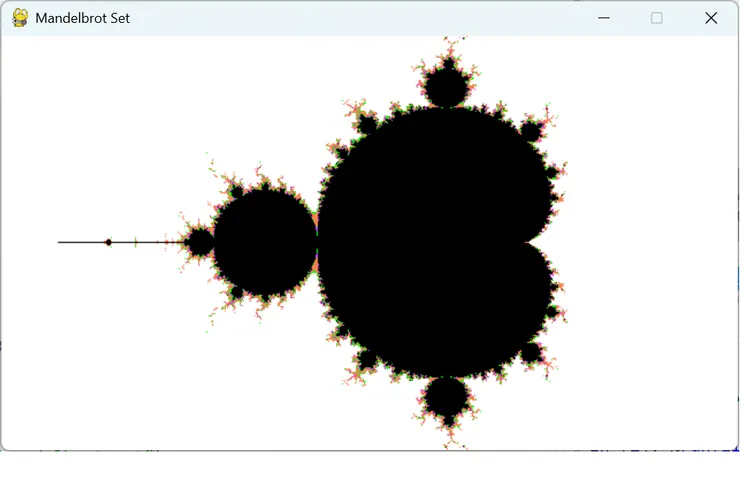Minimize the Mandelbrot Set window
Viewport: 740px width, 502px height.
coord(604,18)
